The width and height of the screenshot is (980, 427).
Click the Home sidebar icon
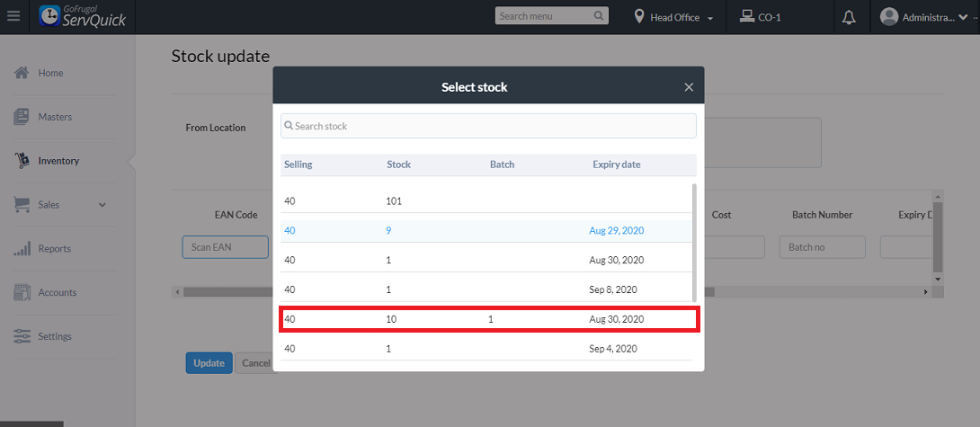pos(22,73)
